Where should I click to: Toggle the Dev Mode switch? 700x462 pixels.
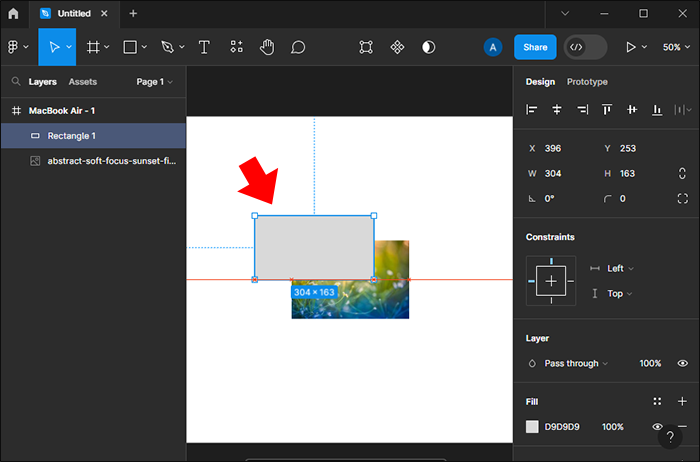[x=585, y=47]
